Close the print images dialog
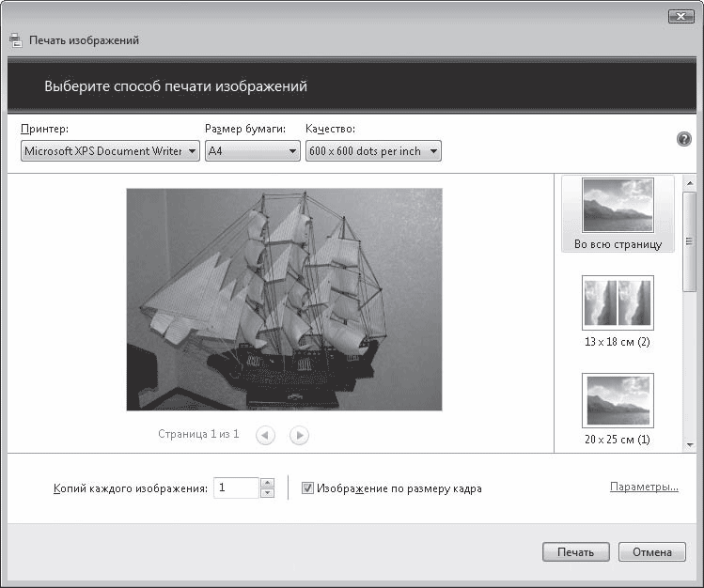This screenshot has width=704, height=588. click(x=681, y=16)
